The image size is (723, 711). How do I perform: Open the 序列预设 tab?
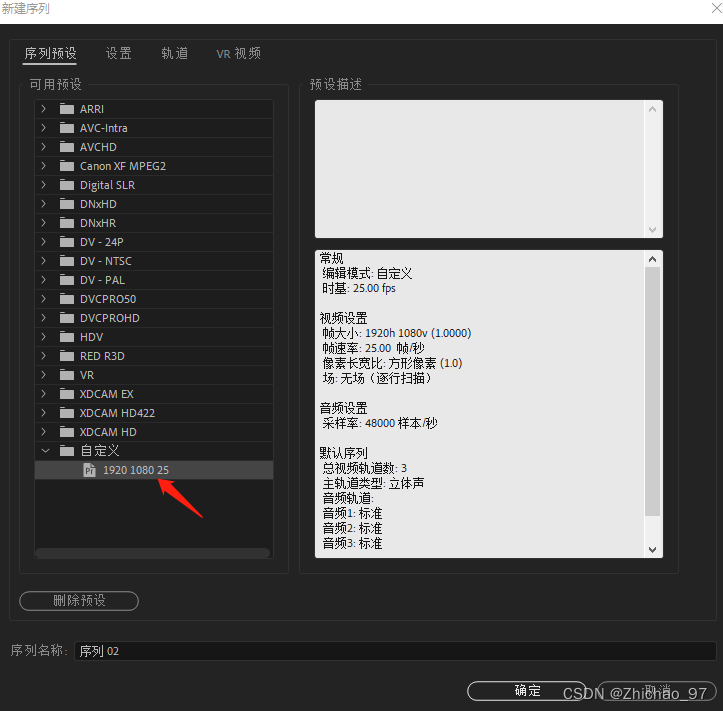pos(50,53)
